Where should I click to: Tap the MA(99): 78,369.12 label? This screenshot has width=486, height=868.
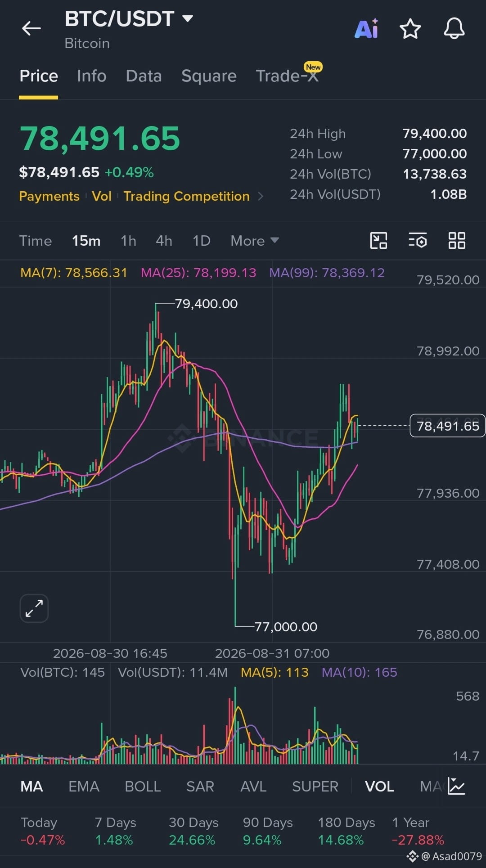point(327,273)
